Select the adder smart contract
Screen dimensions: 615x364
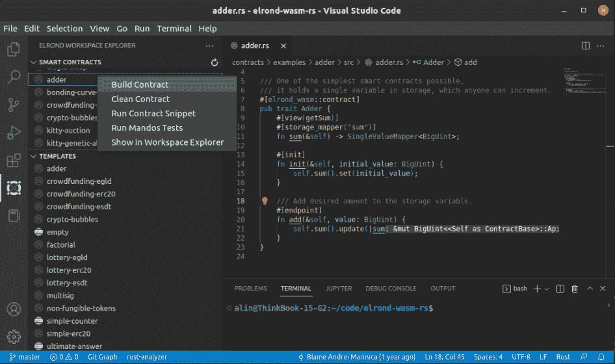coord(63,79)
